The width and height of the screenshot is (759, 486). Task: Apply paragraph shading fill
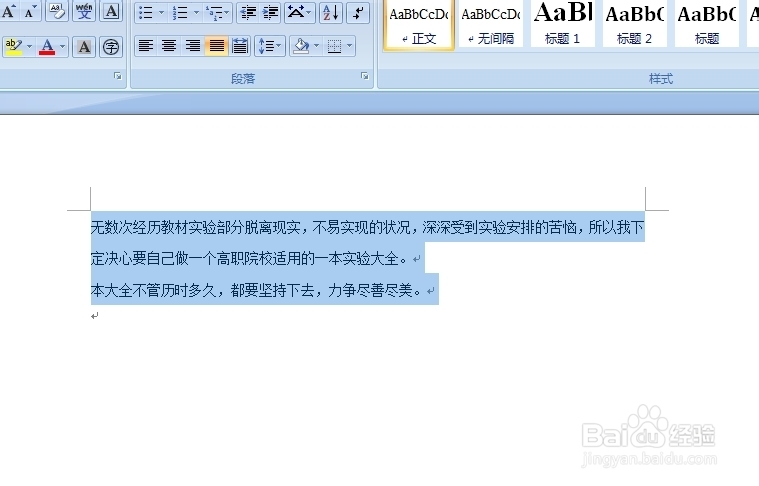click(x=301, y=46)
